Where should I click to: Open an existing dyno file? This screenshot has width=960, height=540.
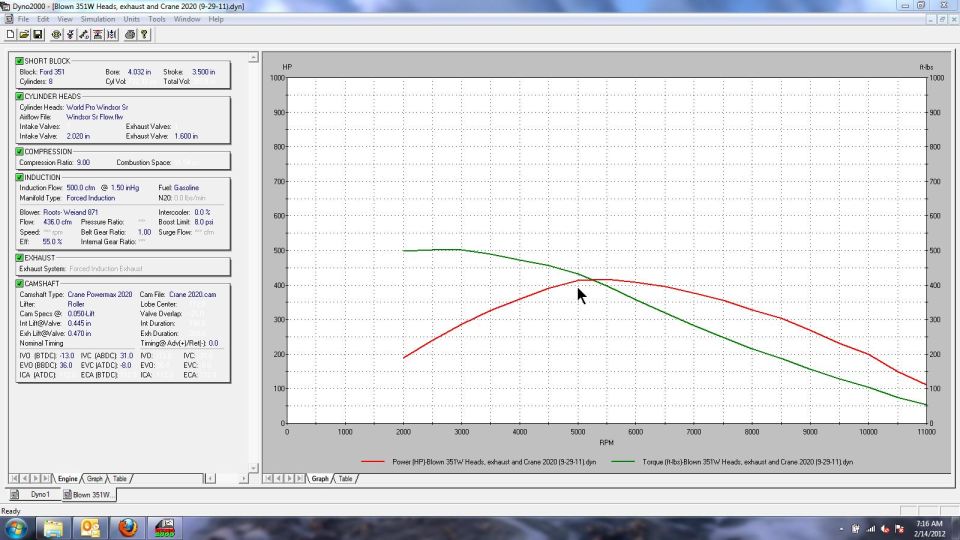click(24, 35)
